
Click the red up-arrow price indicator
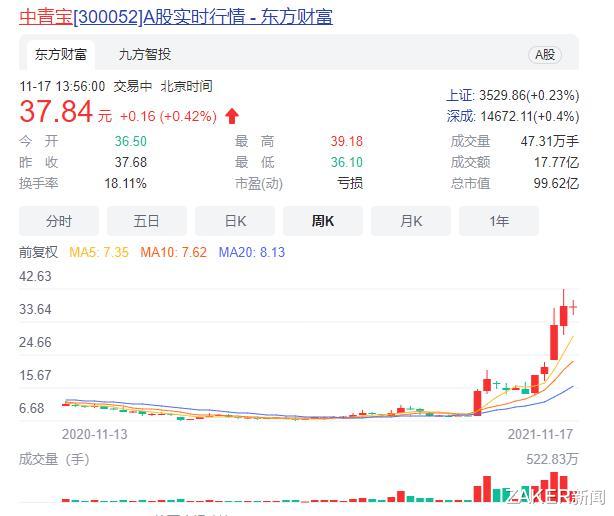pyautogui.click(x=232, y=116)
